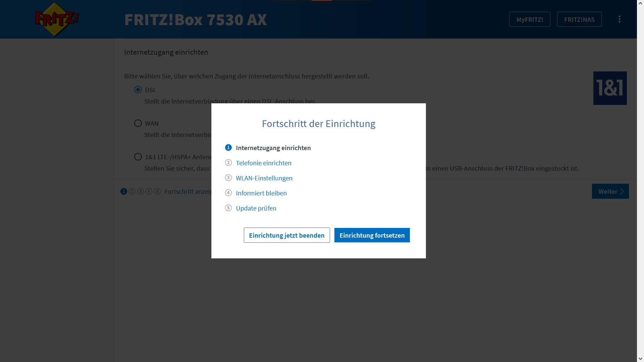The width and height of the screenshot is (644, 362).
Task: Click the FRITZ!Box 7530 AX title
Action: click(x=196, y=19)
